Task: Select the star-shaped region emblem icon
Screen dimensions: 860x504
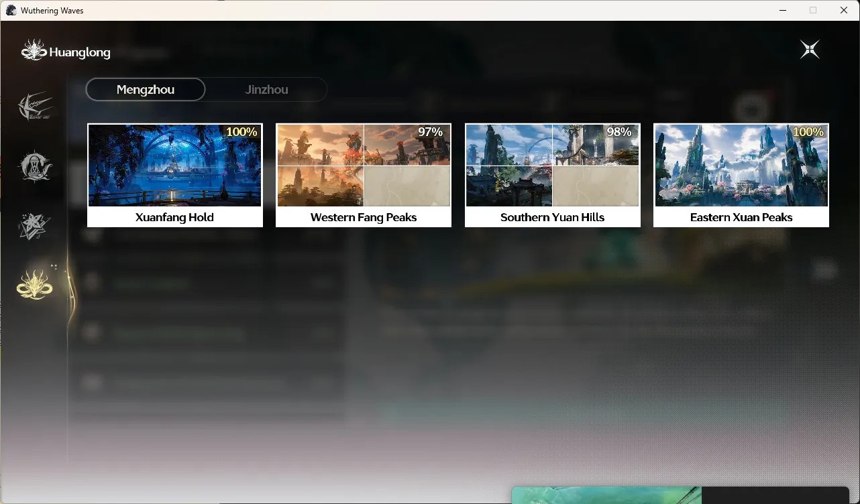Action: pyautogui.click(x=35, y=227)
